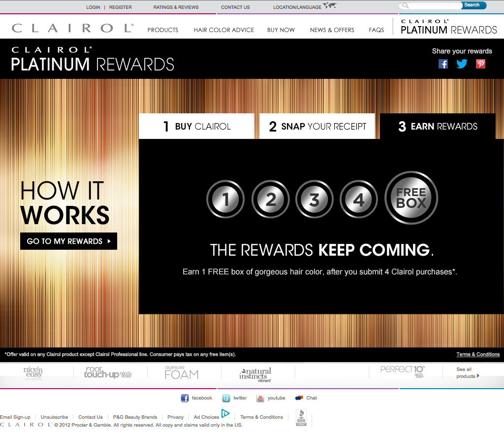Open the footer twitter icon
The image size is (504, 434).
point(226,398)
